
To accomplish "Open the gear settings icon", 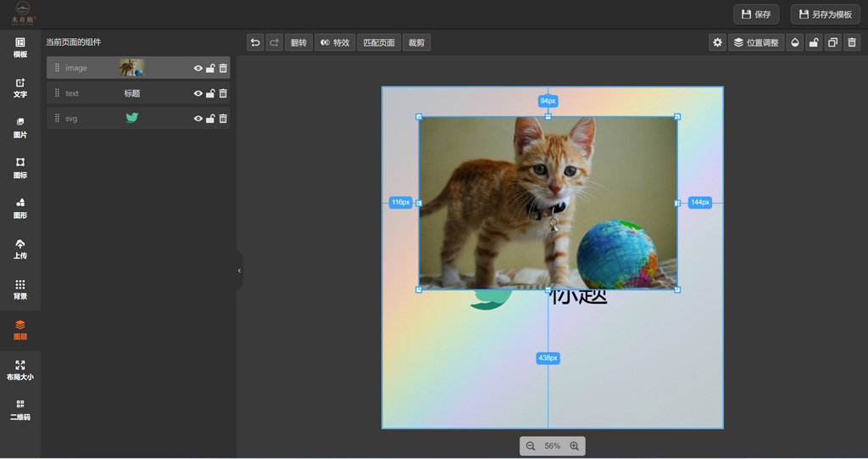I will tap(717, 42).
